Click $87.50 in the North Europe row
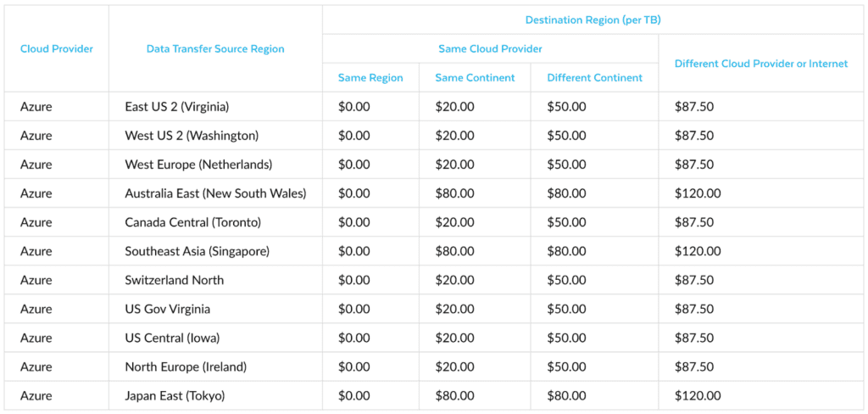The image size is (868, 414). [x=694, y=366]
